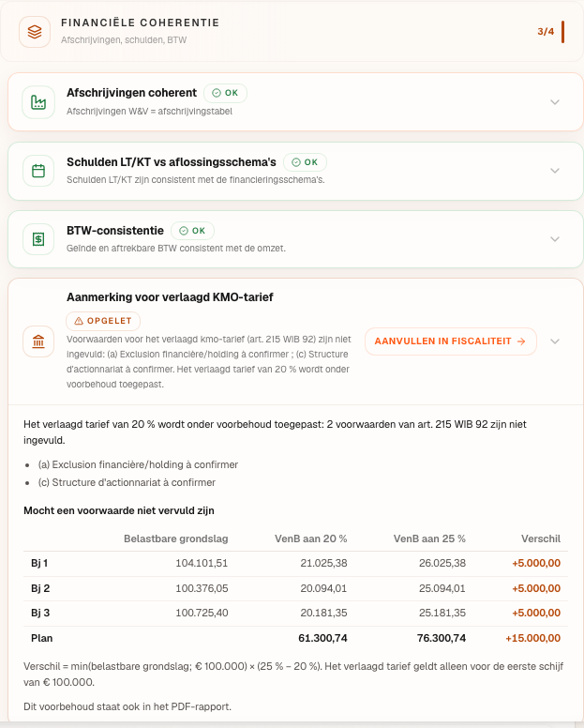Click the Geïnde en aftrekbare BTW subtitle

point(176,249)
